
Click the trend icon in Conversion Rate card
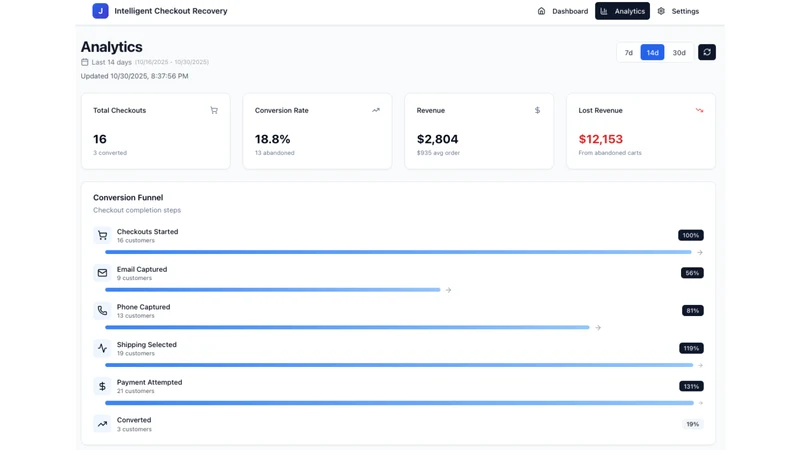(x=376, y=110)
